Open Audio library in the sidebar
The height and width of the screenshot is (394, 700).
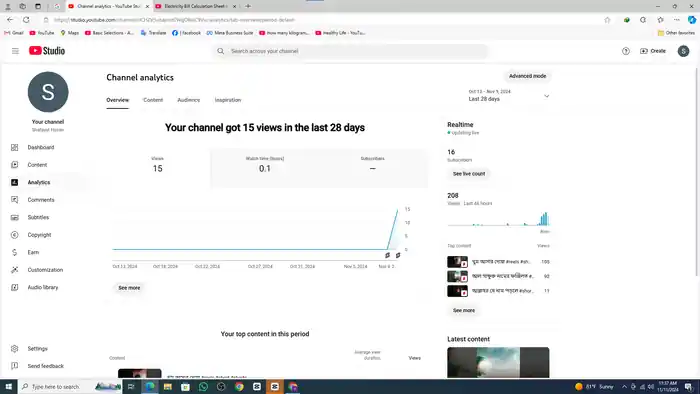point(43,287)
